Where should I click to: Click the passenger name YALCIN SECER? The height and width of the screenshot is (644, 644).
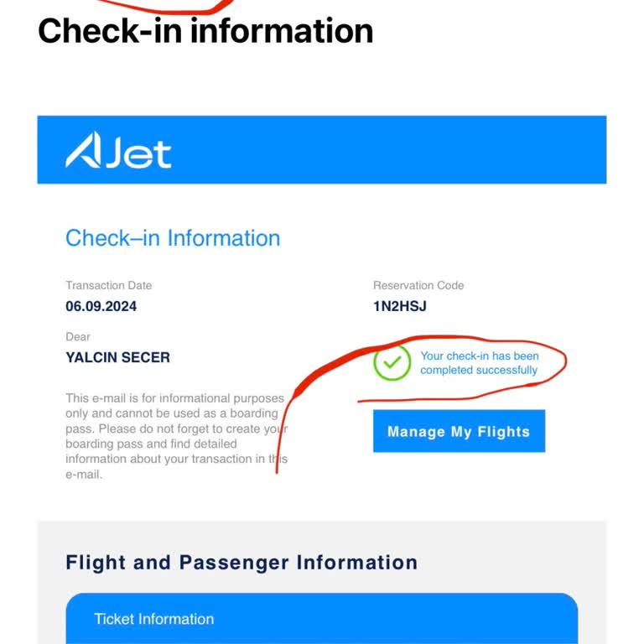[118, 357]
